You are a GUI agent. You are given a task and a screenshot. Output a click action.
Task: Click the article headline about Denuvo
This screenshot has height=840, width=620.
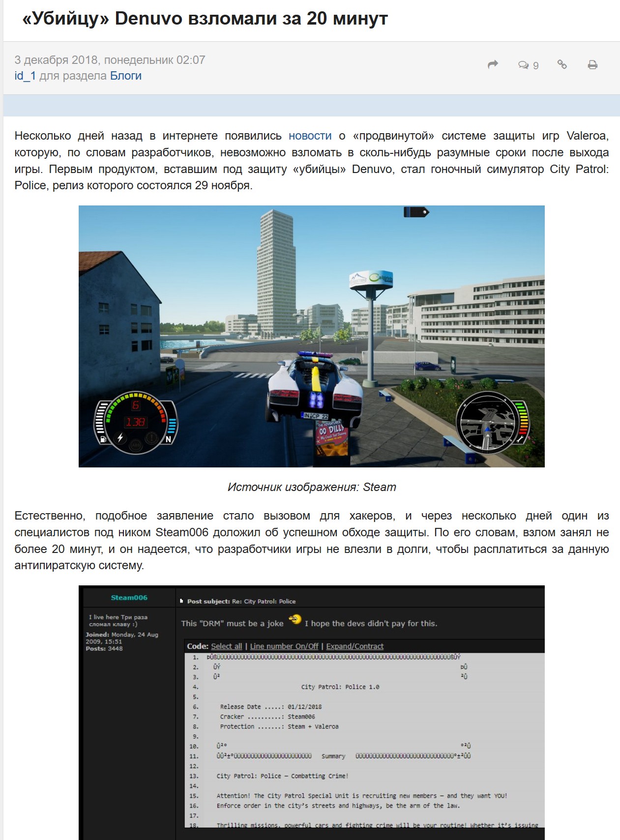coord(205,19)
